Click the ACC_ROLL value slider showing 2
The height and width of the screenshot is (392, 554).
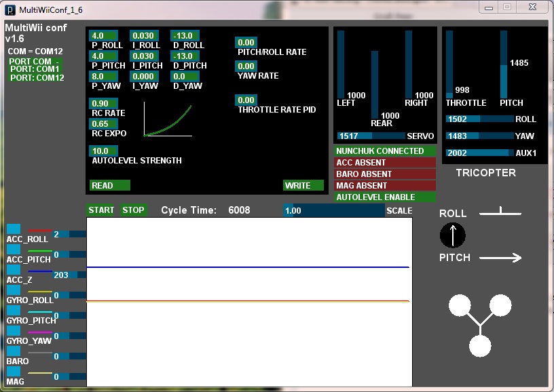[x=69, y=234]
